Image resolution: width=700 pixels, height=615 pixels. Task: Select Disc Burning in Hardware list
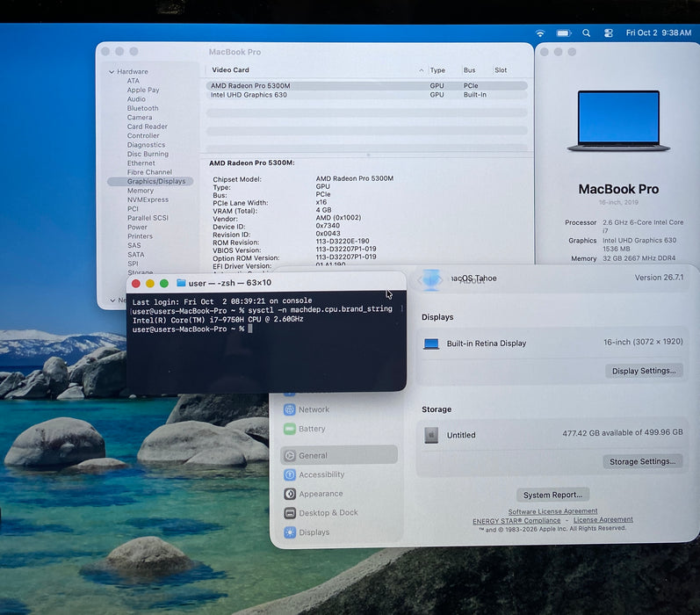pos(148,154)
